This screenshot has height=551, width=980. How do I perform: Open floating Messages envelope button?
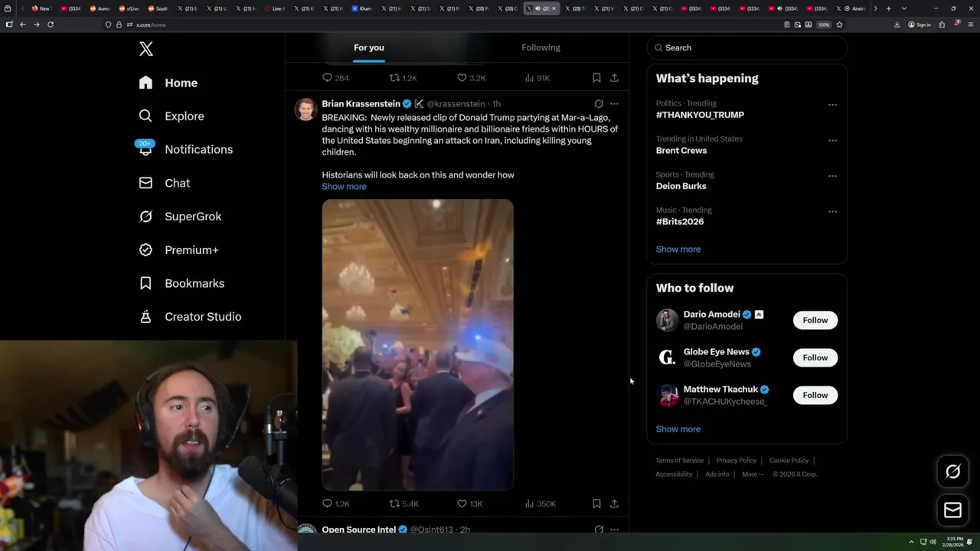coord(952,510)
